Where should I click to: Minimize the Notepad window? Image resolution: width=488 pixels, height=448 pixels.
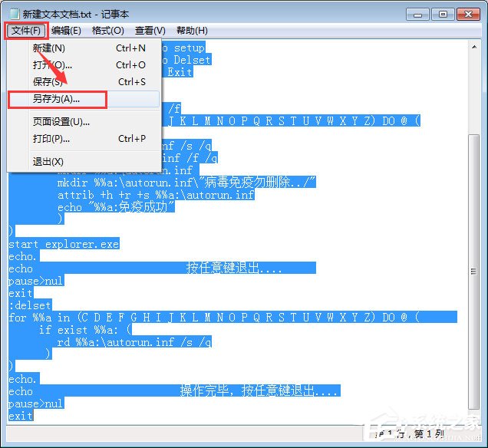[417, 15]
